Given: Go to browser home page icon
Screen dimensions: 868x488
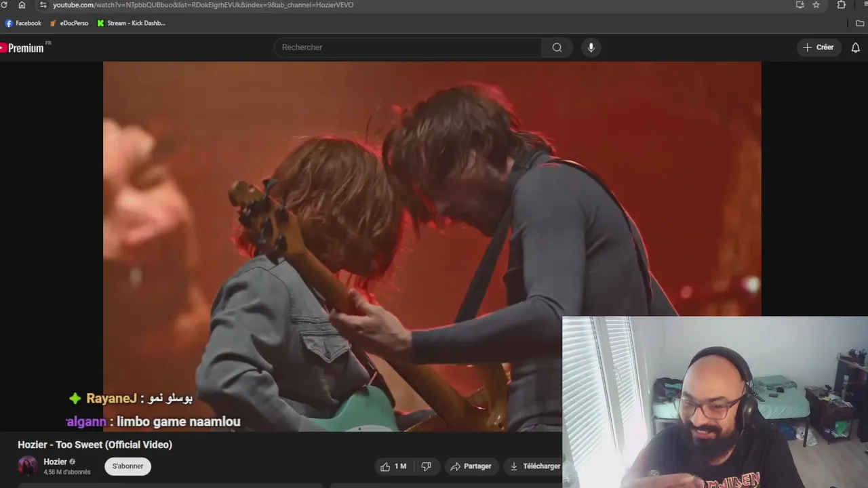Looking at the screenshot, I should [x=22, y=5].
